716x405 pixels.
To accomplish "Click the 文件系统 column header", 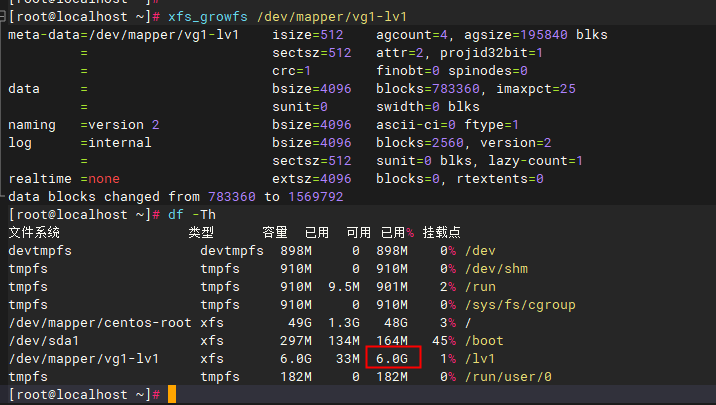I will point(34,232).
